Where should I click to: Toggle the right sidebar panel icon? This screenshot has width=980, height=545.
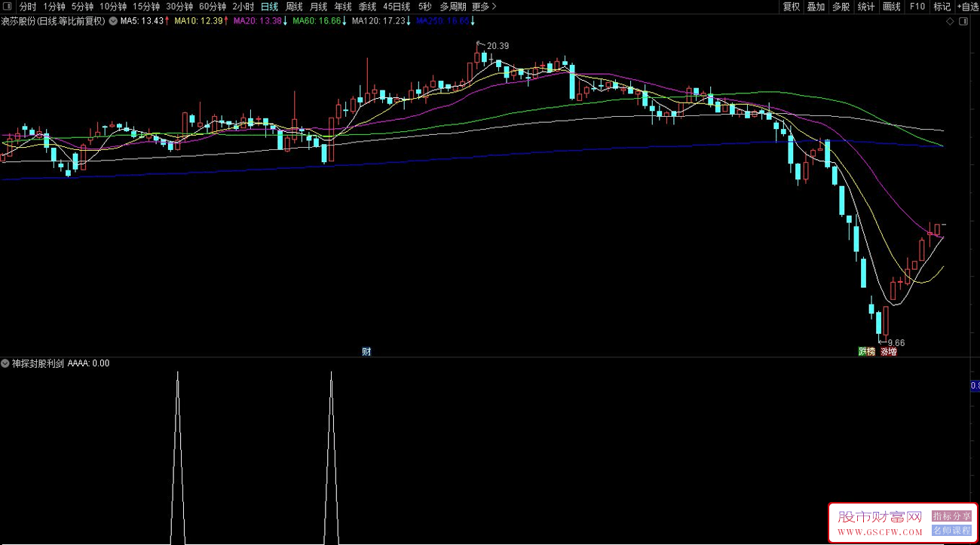[x=963, y=22]
